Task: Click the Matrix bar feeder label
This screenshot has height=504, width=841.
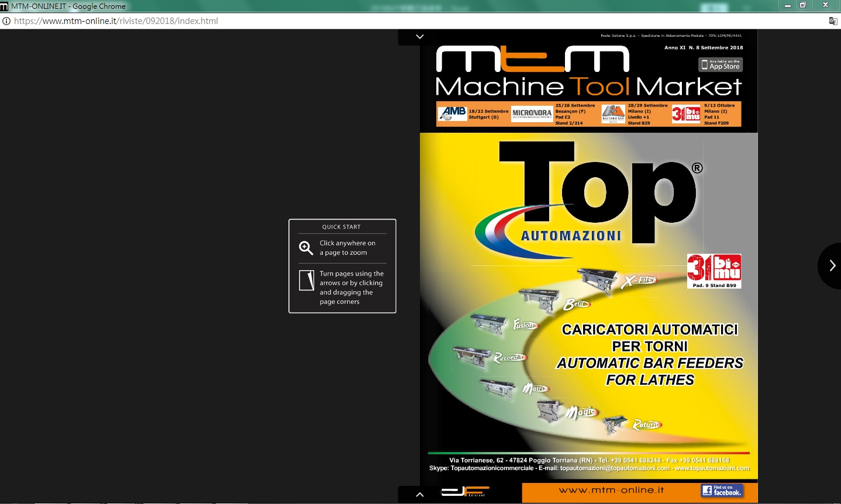Action: (535, 388)
